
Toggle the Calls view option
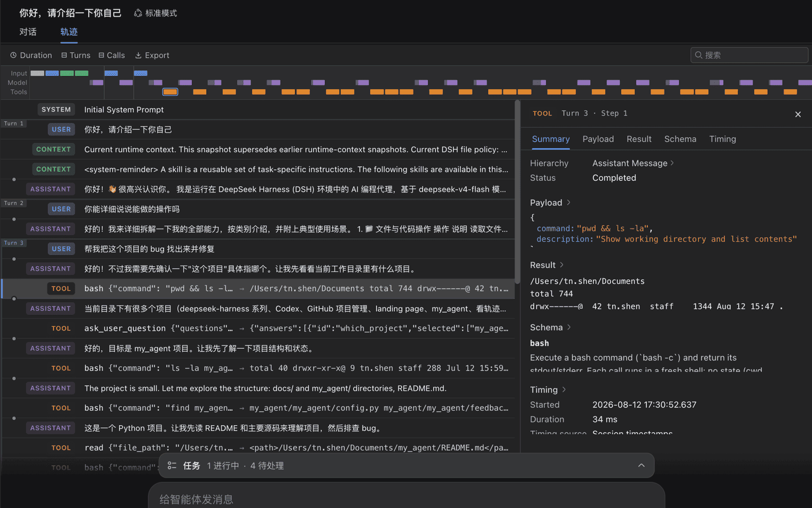(x=112, y=55)
